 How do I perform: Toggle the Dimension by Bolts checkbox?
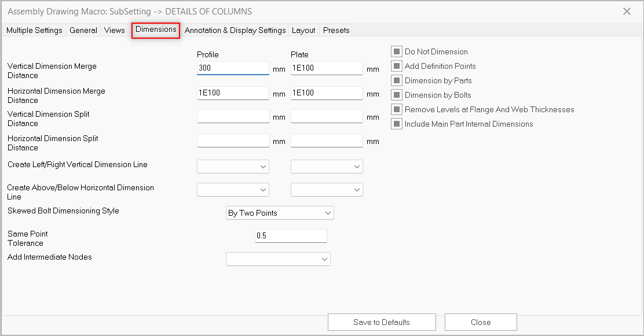[x=397, y=95]
